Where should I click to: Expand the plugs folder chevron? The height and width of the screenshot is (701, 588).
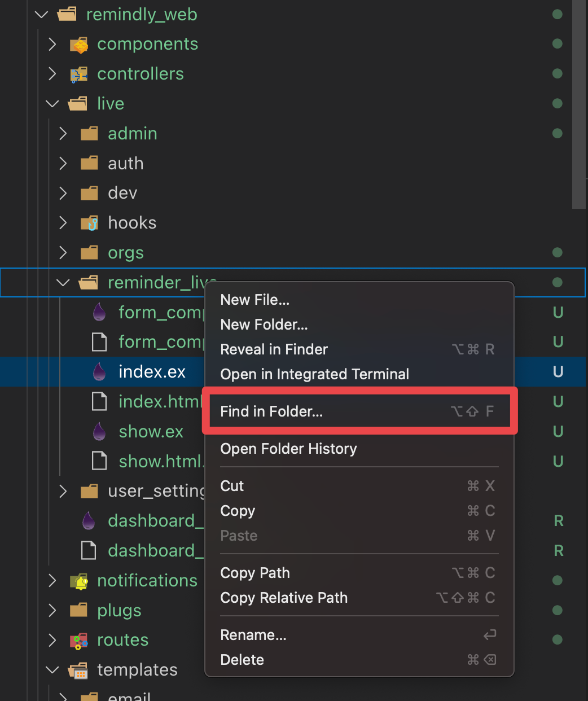coord(52,610)
